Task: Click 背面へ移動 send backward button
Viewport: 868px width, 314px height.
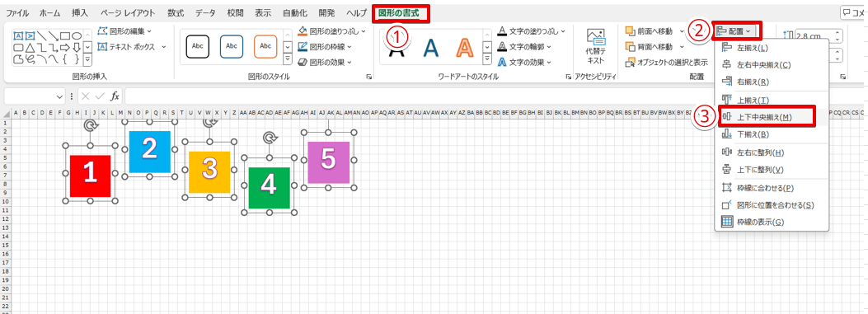Action: click(x=649, y=46)
